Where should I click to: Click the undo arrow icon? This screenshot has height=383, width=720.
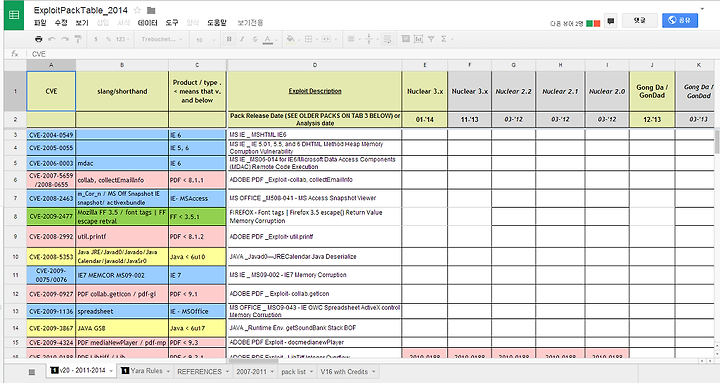click(52, 39)
